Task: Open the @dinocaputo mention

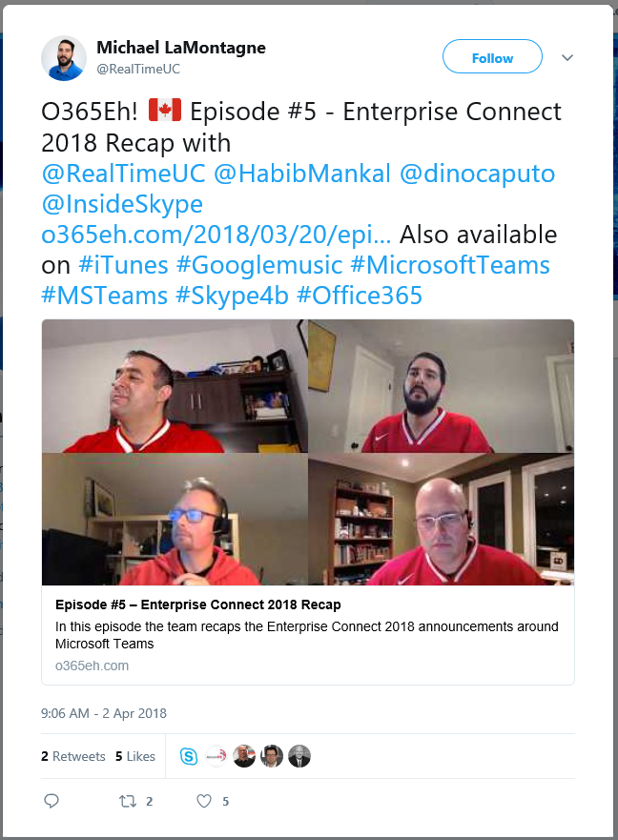Action: tap(477, 174)
